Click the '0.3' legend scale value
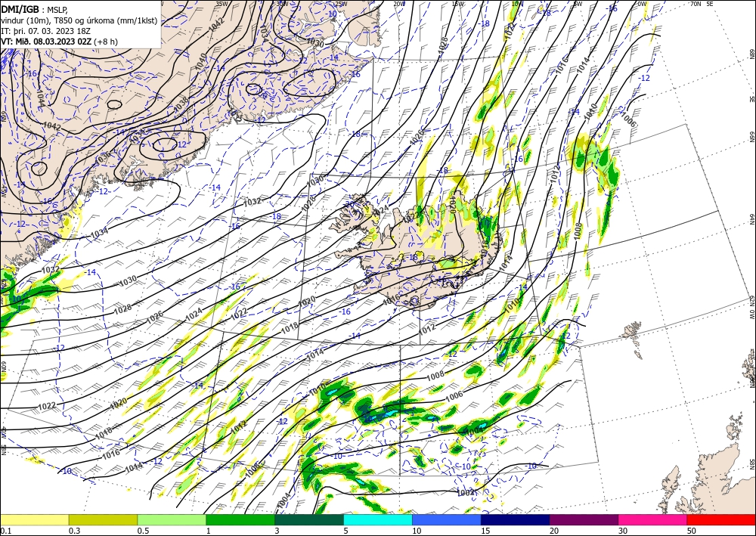This screenshot has height=536, width=756. tap(74, 531)
